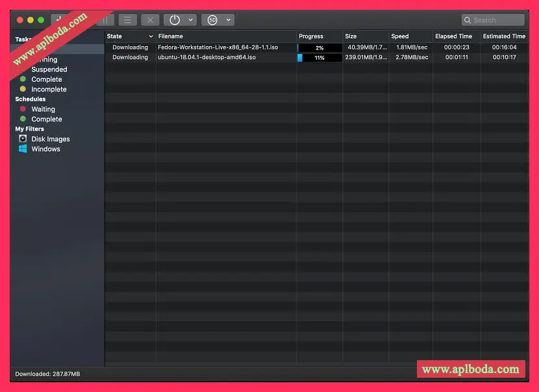The width and height of the screenshot is (539, 392).
Task: Click the 2% progress bar
Action: tap(320, 48)
